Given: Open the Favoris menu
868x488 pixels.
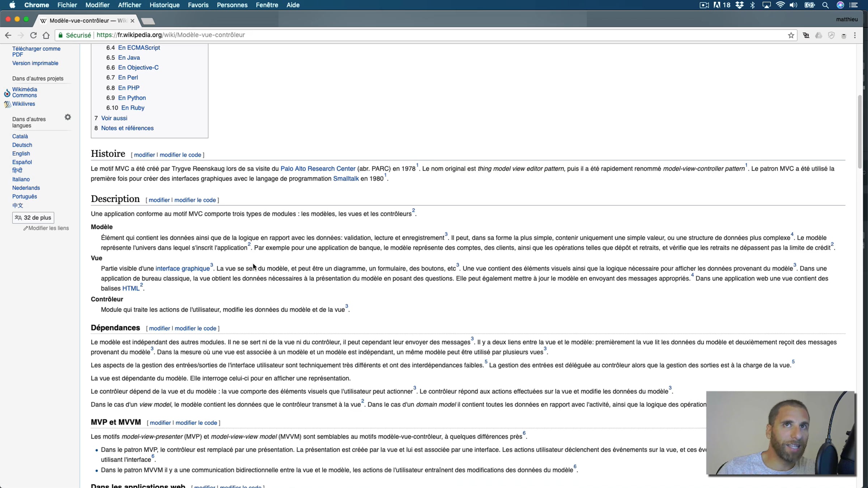Looking at the screenshot, I should [198, 5].
